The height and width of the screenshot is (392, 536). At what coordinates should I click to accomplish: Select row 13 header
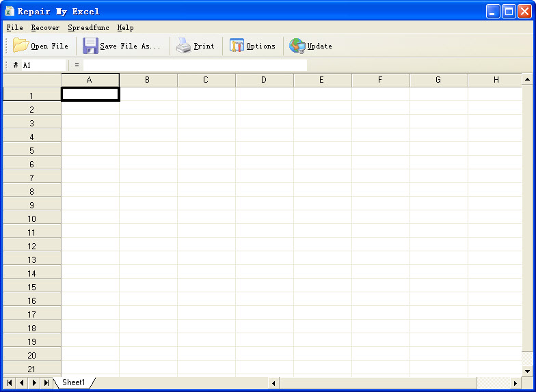point(32,258)
